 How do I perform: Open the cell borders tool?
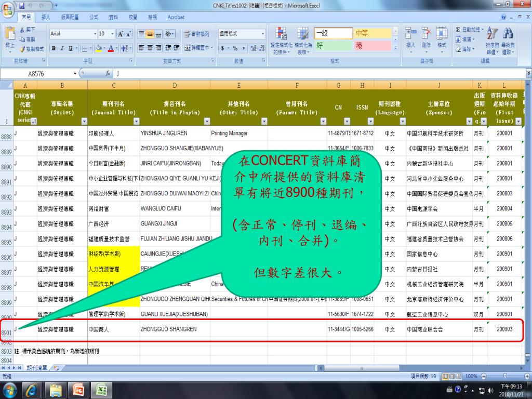coord(85,48)
